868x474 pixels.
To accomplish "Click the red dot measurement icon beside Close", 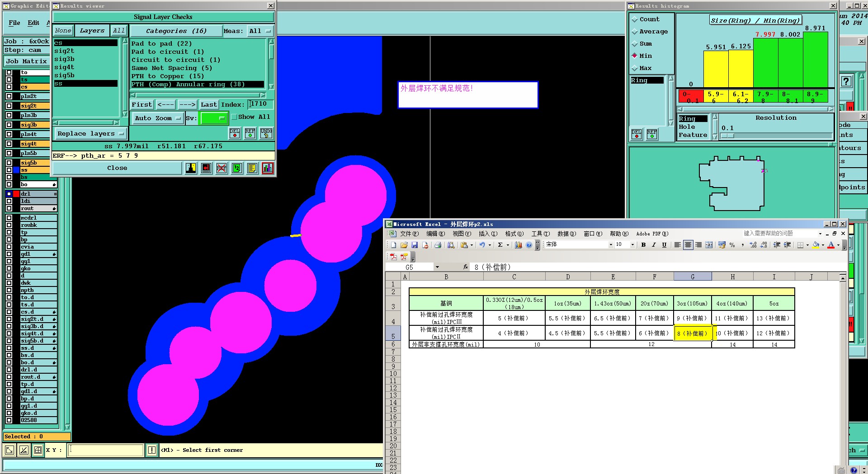I will 206,168.
